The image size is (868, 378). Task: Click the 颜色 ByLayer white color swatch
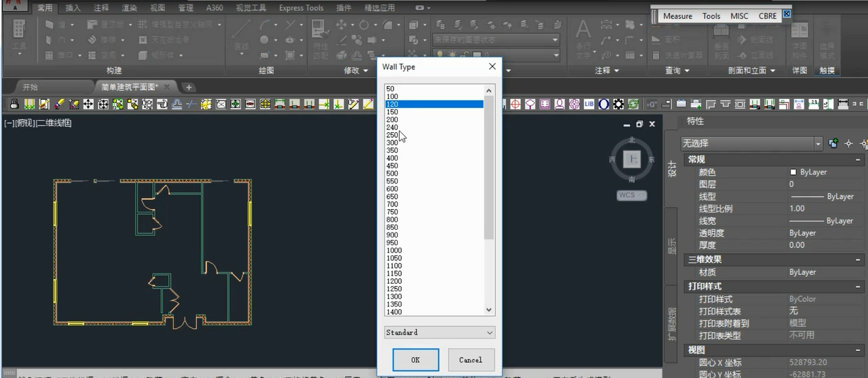[793, 172]
